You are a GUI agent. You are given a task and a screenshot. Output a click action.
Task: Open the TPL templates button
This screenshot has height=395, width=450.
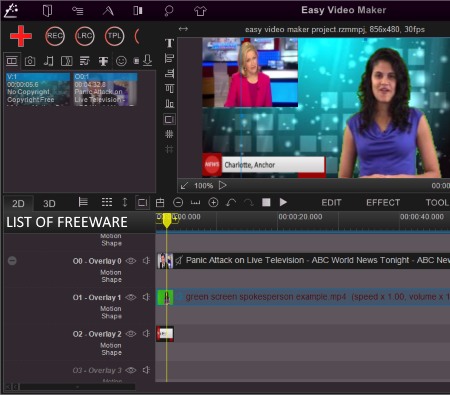(x=114, y=36)
